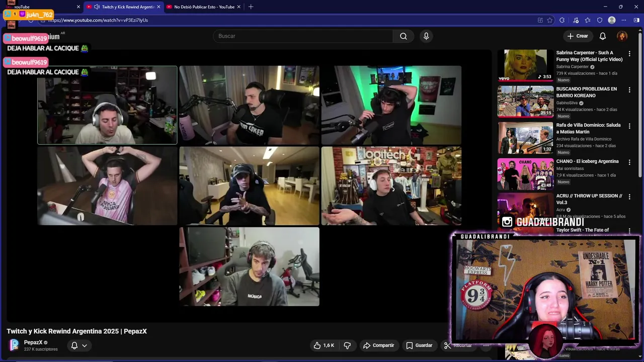
Task: Open options for Rafa de Villa Dominico video
Action: pos(629,126)
